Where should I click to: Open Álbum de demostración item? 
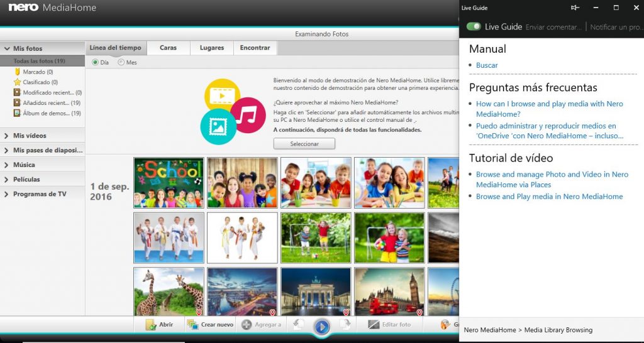click(x=47, y=113)
